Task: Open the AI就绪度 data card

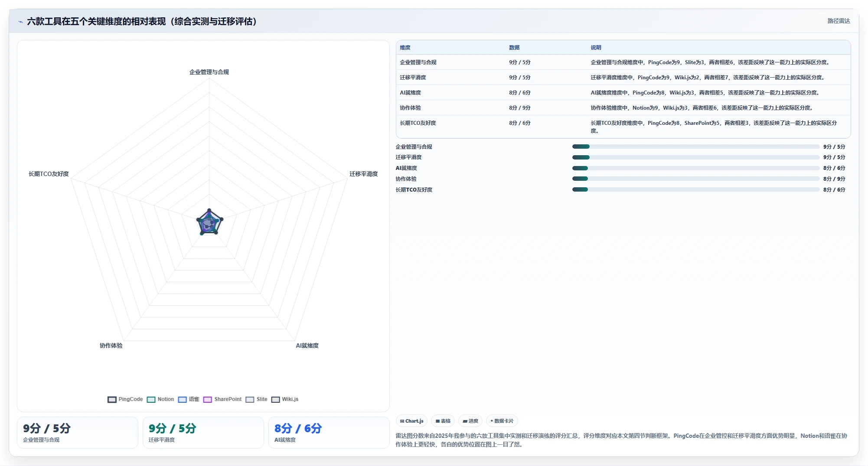Action: pyautogui.click(x=329, y=433)
